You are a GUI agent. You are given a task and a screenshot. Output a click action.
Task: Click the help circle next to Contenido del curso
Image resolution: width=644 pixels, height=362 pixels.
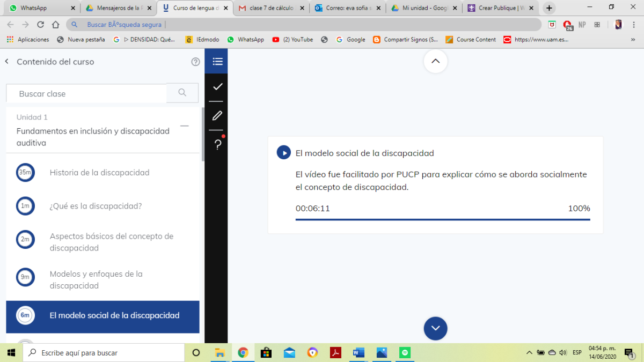click(196, 62)
